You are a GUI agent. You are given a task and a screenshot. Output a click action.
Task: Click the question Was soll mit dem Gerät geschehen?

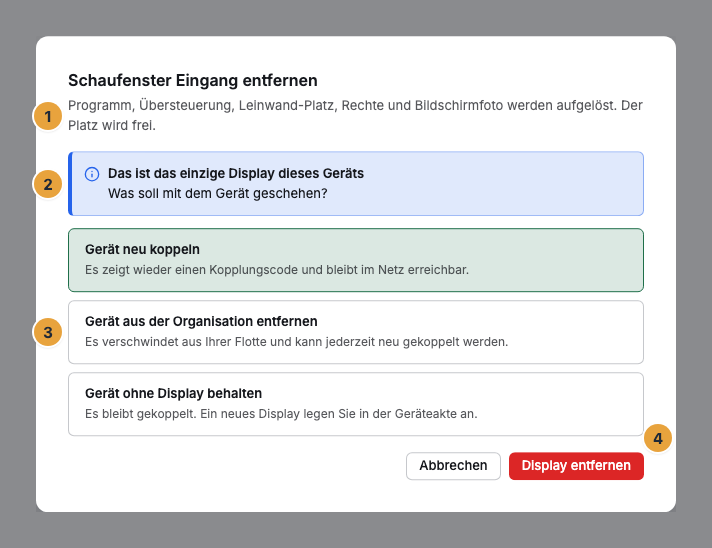[218, 193]
